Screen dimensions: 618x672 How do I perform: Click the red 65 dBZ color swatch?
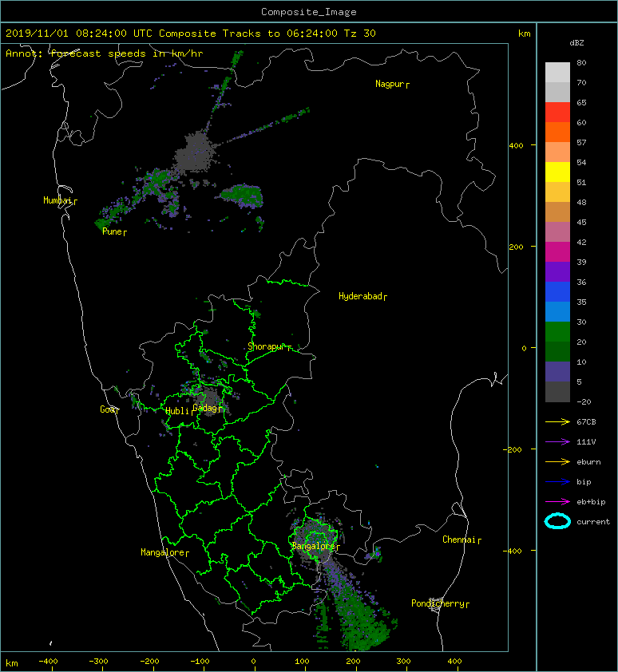tap(557, 112)
